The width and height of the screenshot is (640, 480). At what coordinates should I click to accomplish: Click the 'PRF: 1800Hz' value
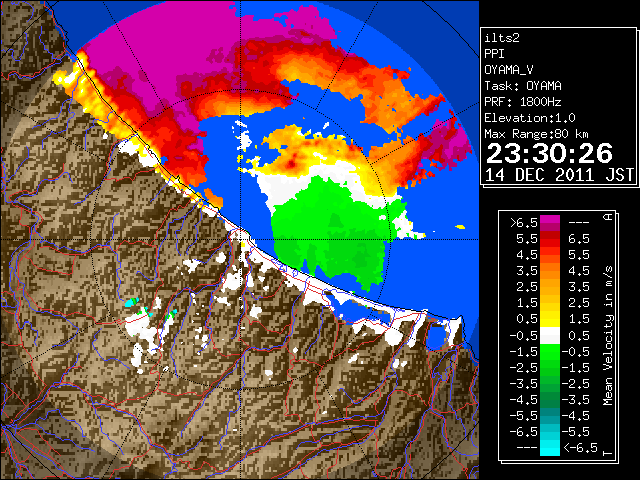523,102
